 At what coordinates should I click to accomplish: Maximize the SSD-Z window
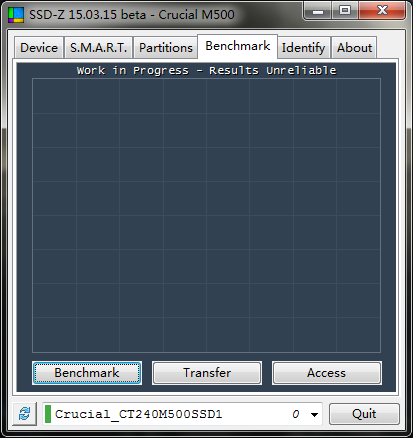tap(345, 11)
